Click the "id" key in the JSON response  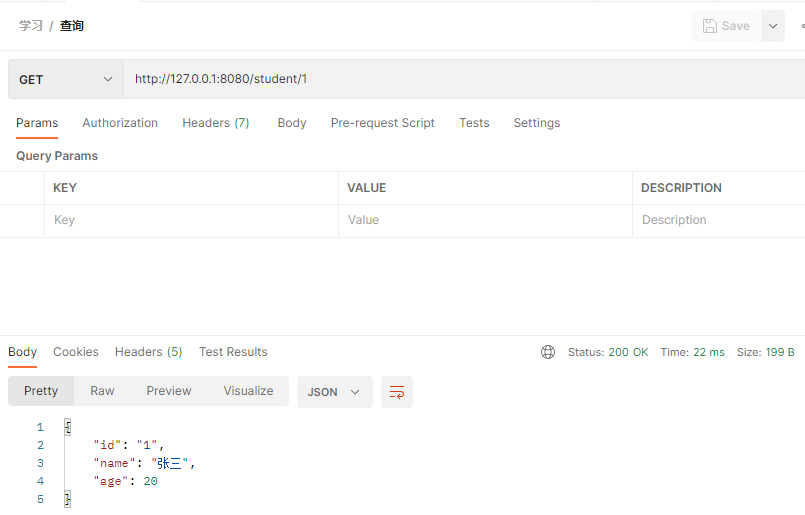click(107, 445)
